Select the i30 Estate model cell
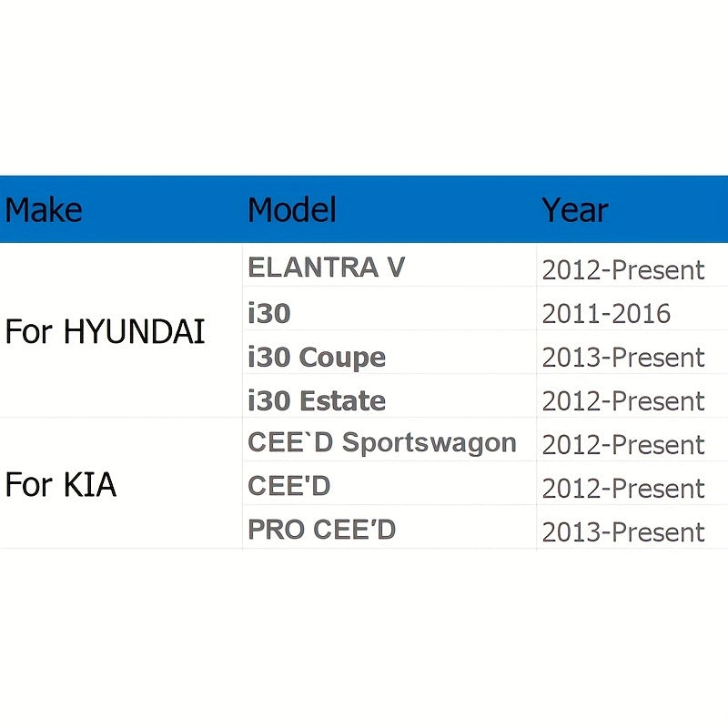728x728 pixels. pyautogui.click(x=317, y=400)
